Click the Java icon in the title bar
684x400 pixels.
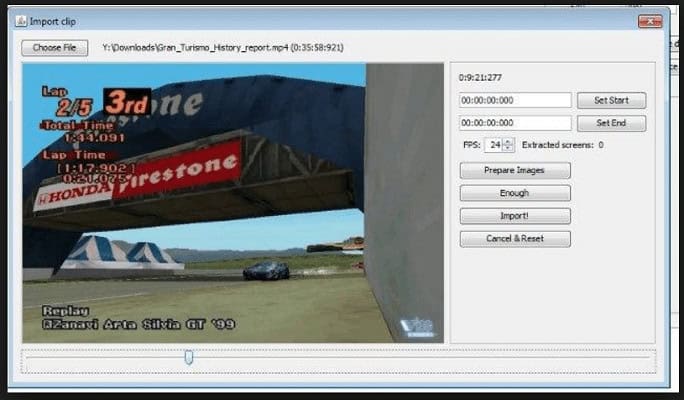(21, 21)
